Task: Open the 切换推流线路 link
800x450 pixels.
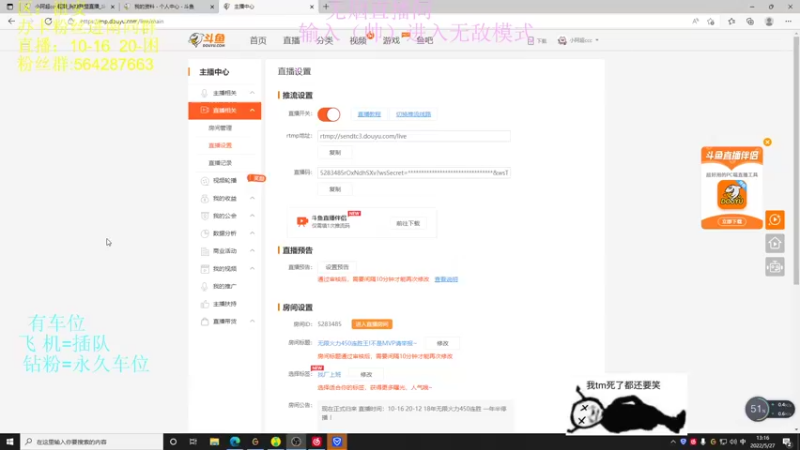Action: pyautogui.click(x=413, y=114)
